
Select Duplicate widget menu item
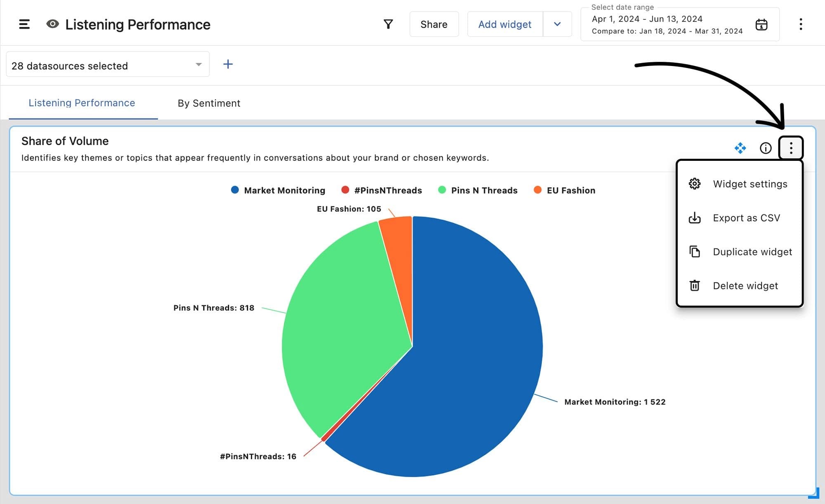pos(740,252)
